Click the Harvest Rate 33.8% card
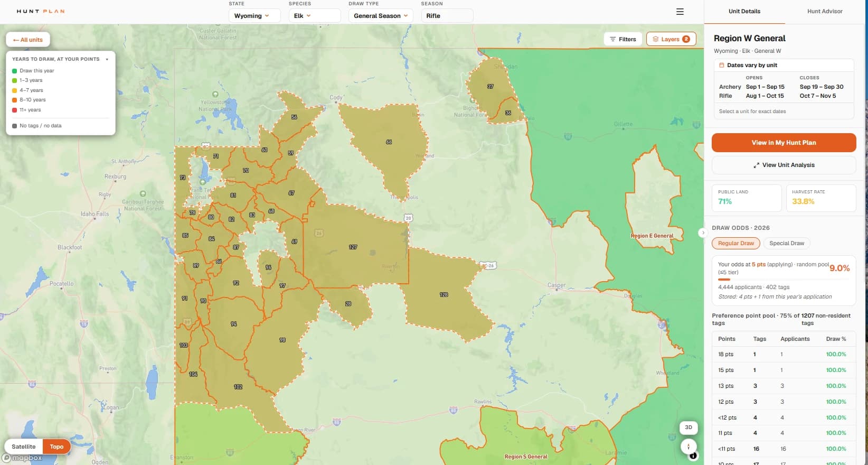The width and height of the screenshot is (868, 465). pyautogui.click(x=821, y=198)
